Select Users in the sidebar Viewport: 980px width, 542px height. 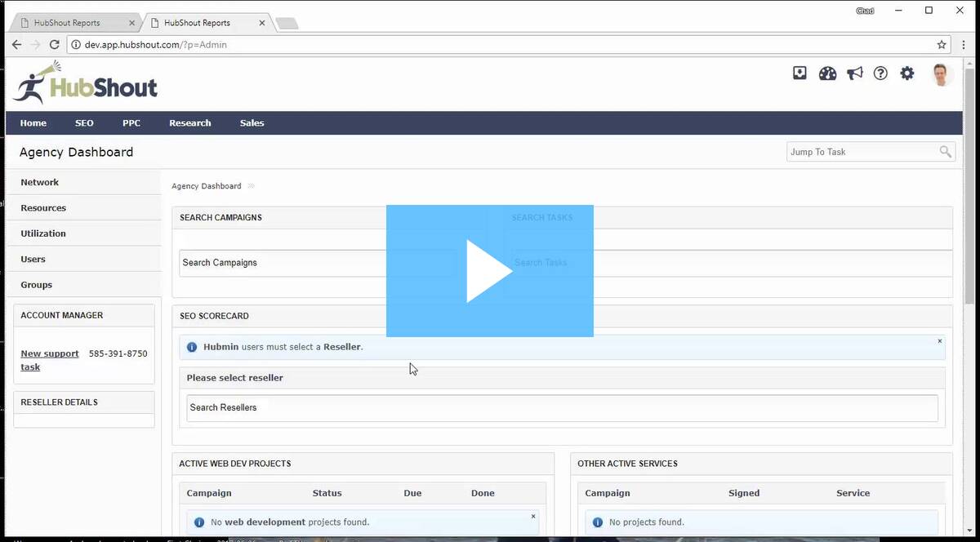click(83, 260)
